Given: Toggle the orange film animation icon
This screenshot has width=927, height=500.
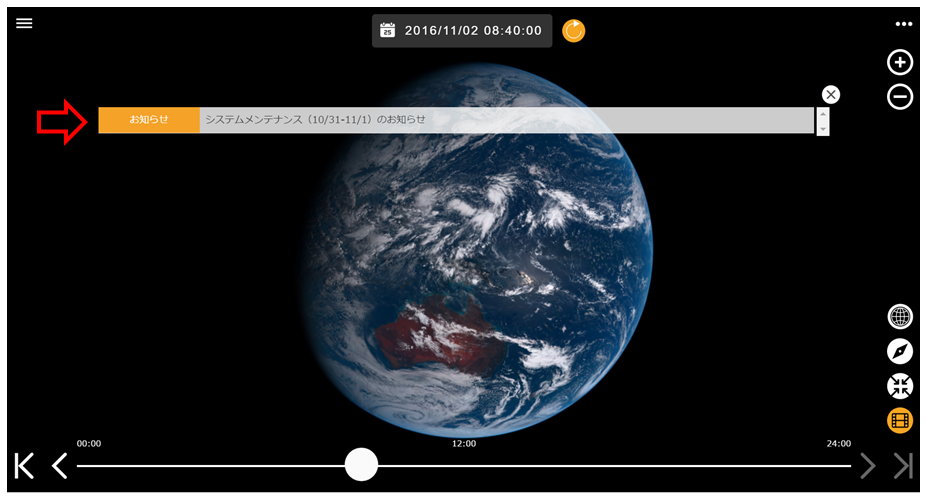Looking at the screenshot, I should [900, 421].
